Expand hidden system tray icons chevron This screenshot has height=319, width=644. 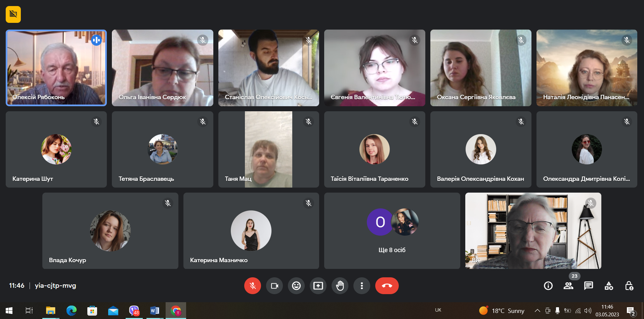tap(538, 311)
